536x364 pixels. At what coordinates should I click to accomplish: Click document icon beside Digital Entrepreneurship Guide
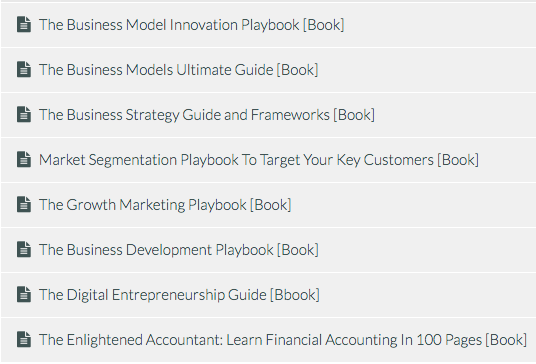[x=24, y=295]
